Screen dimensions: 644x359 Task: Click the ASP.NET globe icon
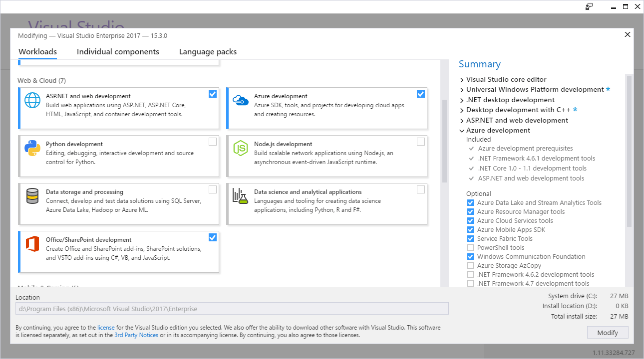click(32, 101)
